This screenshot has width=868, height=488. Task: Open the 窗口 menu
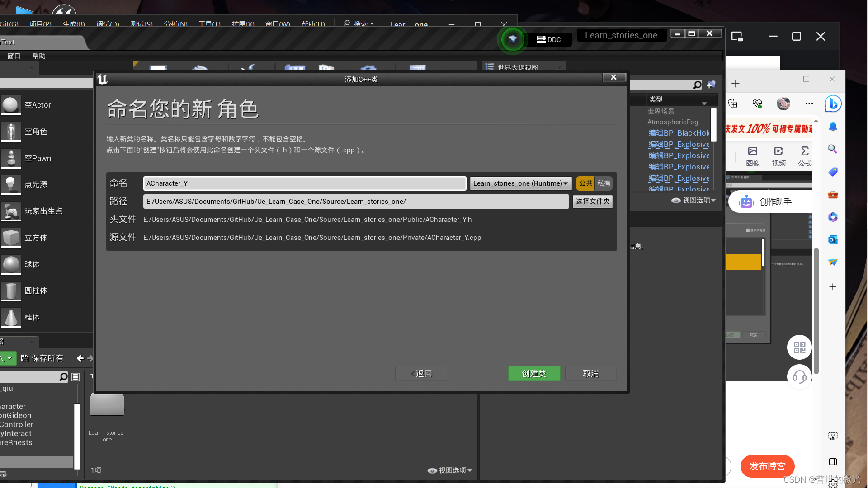(x=14, y=56)
